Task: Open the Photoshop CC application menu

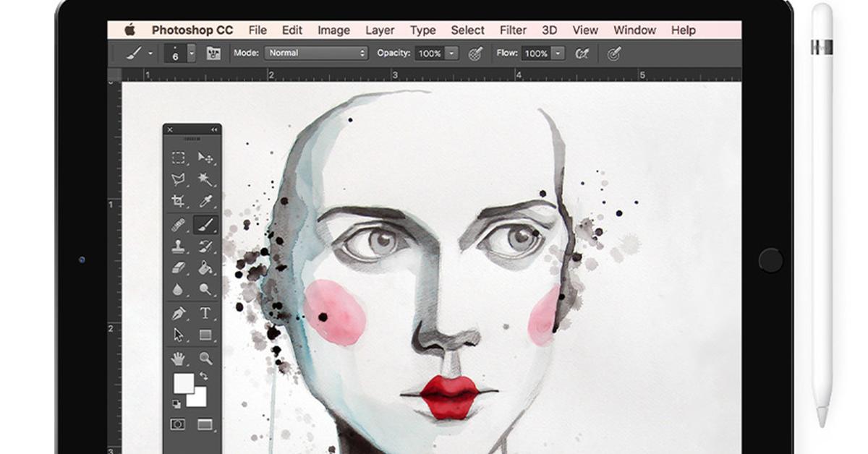Action: (191, 30)
